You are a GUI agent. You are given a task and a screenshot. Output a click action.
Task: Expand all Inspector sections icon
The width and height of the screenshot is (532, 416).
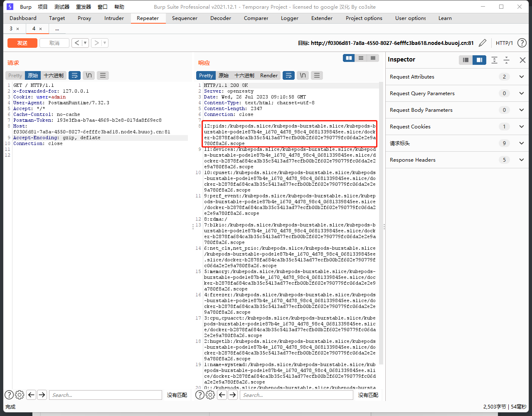(494, 60)
